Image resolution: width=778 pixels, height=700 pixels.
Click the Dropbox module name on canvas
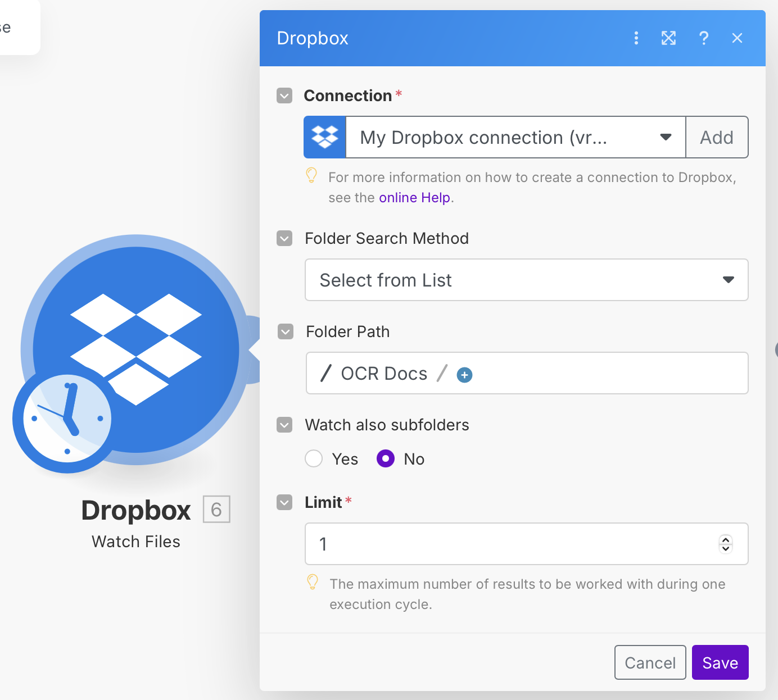(136, 510)
